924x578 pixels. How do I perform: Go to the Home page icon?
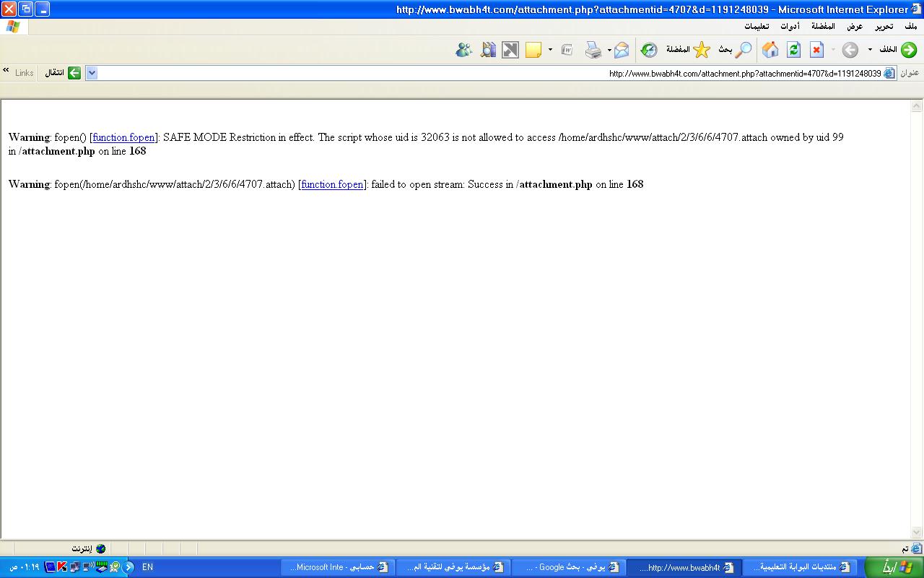pyautogui.click(x=770, y=50)
